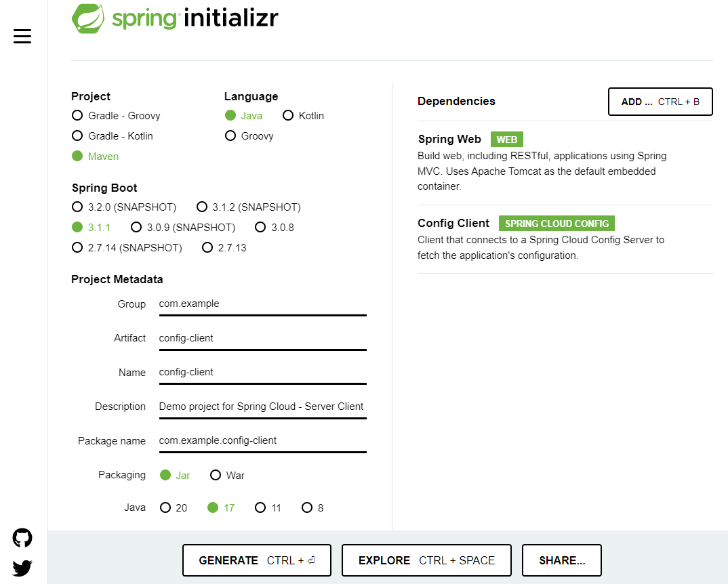Select Spring Boot 2.7.13
The width and height of the screenshot is (728, 584).
pos(224,248)
